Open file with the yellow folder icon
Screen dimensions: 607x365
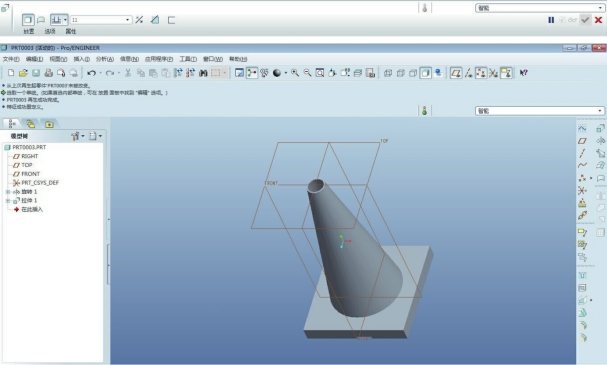click(23, 73)
